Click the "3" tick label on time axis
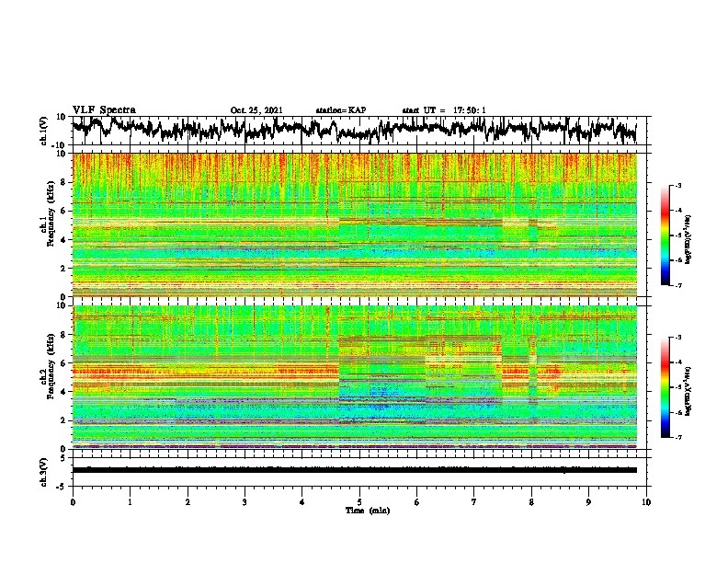Image resolution: width=728 pixels, height=563 pixels. coord(245,501)
